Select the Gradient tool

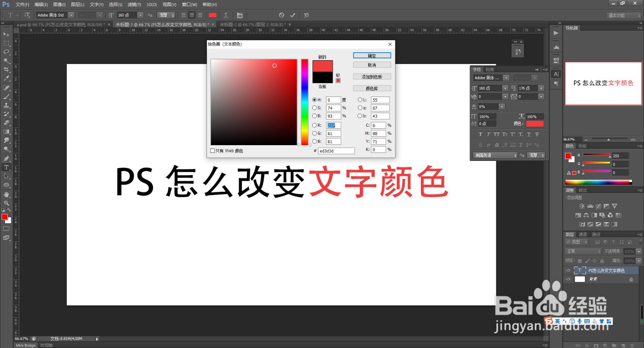[x=6, y=132]
